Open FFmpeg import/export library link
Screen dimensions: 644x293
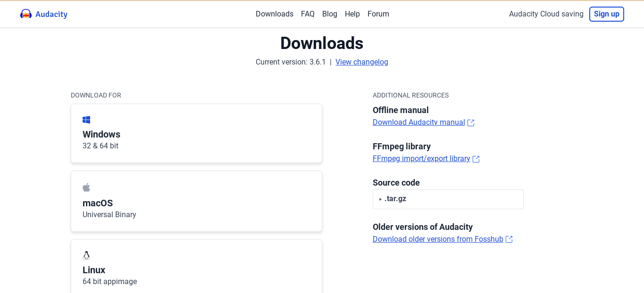(x=421, y=159)
